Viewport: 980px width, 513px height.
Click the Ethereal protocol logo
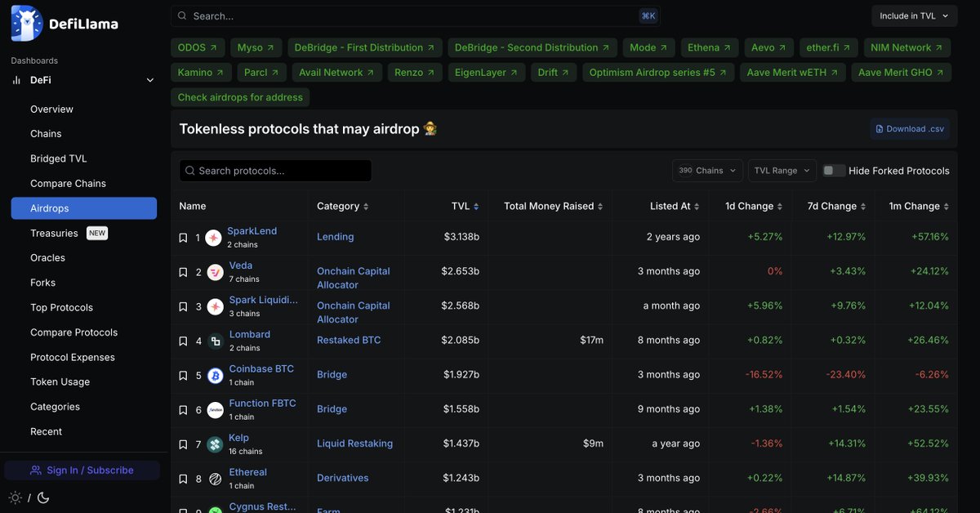pos(215,479)
